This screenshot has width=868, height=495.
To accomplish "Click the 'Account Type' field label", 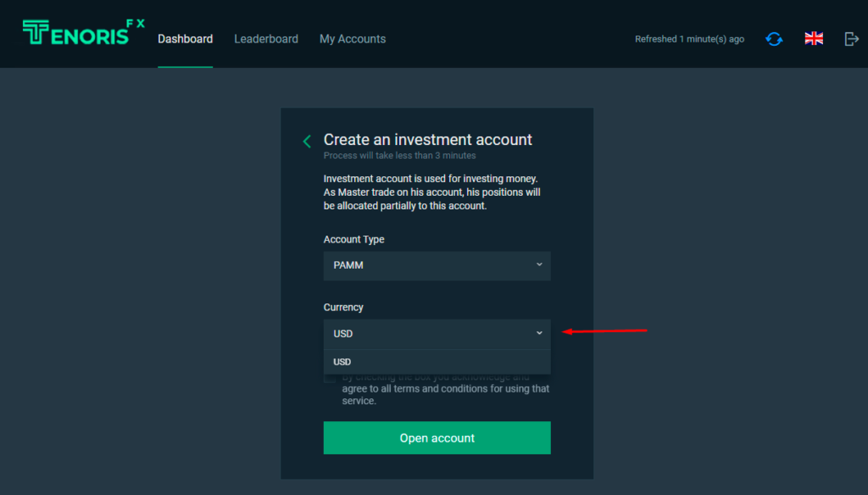I will click(353, 240).
